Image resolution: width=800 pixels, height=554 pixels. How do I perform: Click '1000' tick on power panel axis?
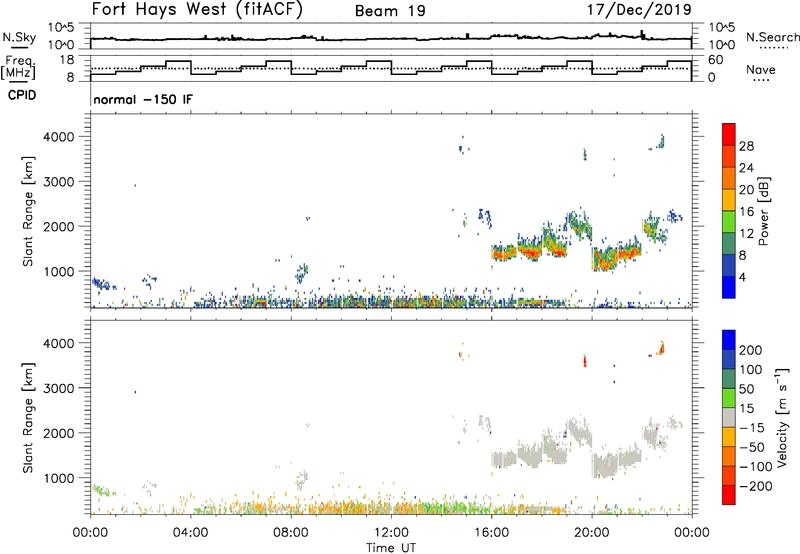(x=59, y=271)
